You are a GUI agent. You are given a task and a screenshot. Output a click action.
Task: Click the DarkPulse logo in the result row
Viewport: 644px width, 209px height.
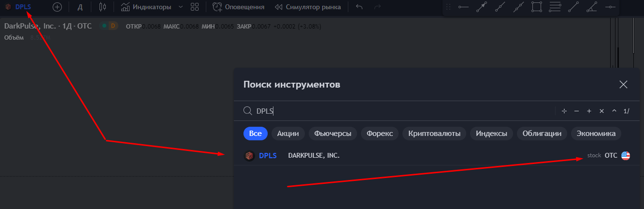[x=249, y=156]
